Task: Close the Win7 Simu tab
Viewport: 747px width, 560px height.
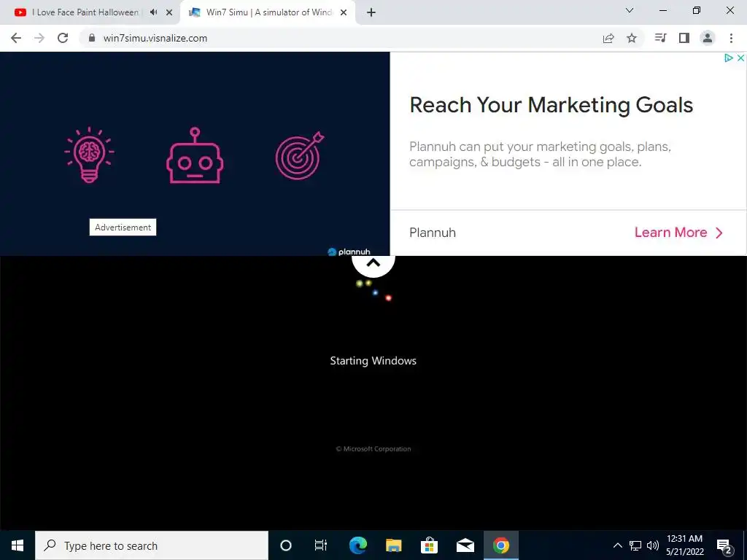Action: 344,12
